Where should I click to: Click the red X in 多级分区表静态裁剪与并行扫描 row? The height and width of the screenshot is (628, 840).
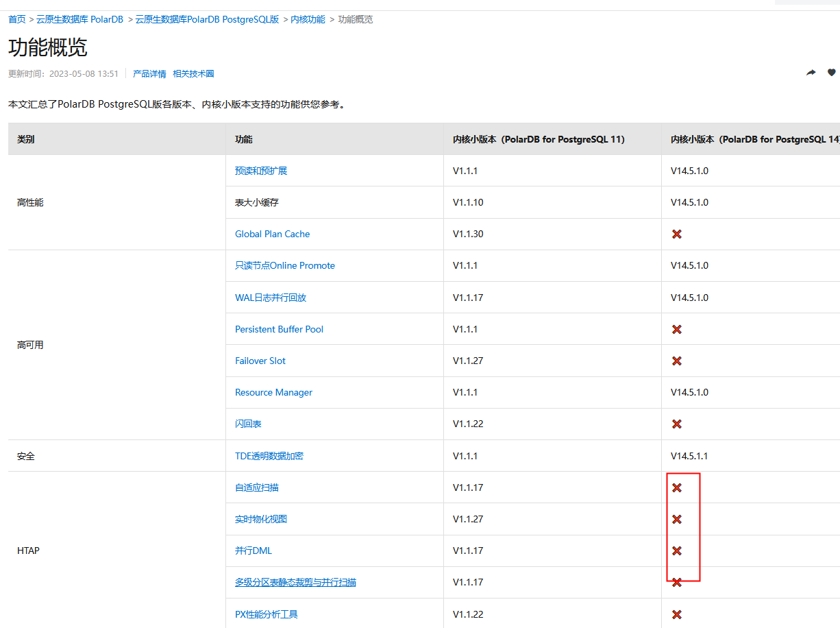point(677,582)
